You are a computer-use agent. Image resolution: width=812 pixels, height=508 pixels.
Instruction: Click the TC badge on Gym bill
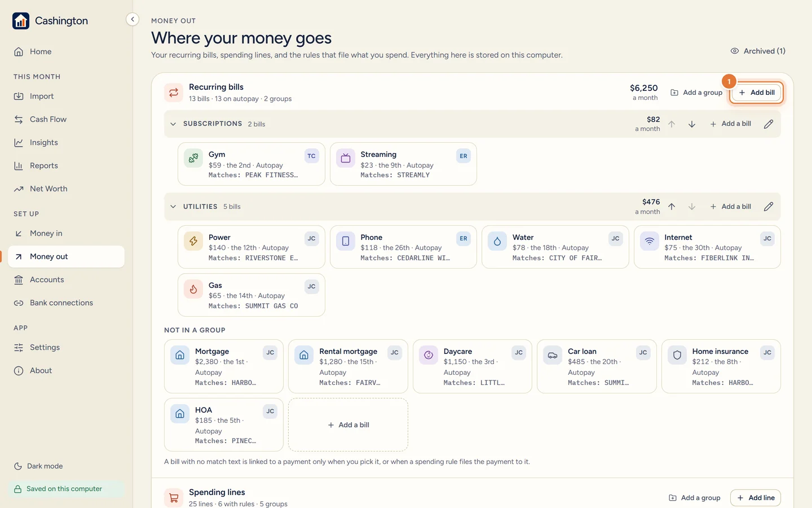click(x=311, y=156)
